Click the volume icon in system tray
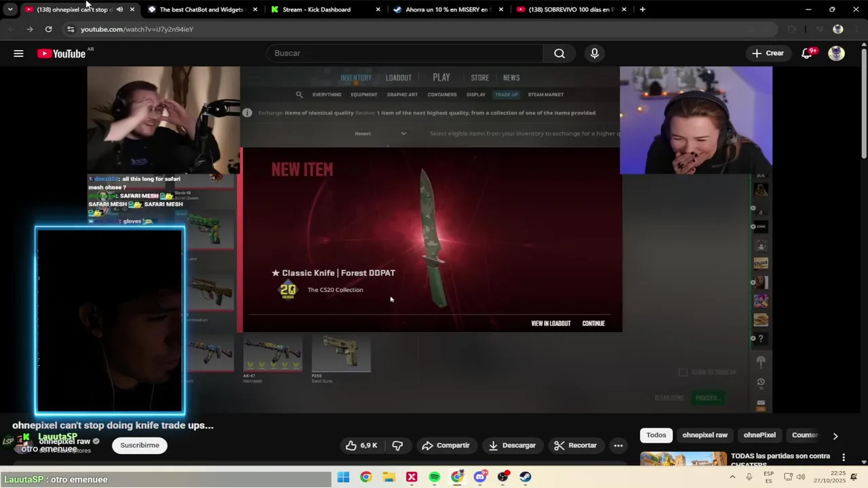Image resolution: width=868 pixels, height=488 pixels. [x=801, y=477]
